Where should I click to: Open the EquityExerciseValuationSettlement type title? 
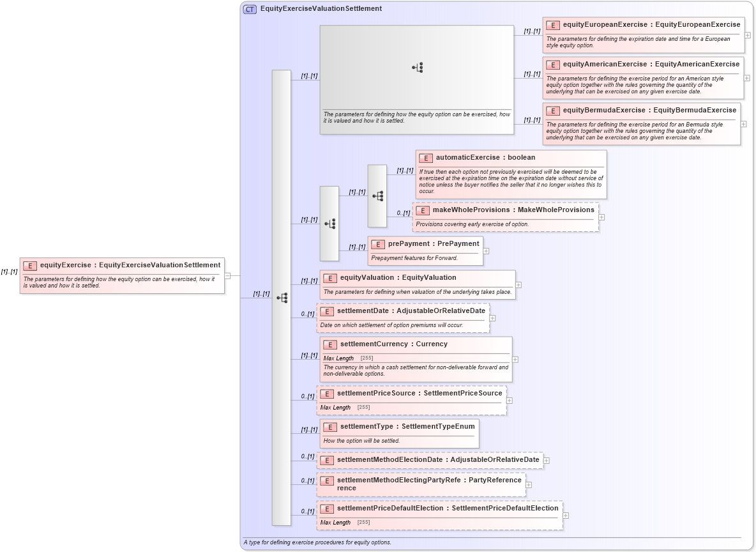(x=321, y=9)
